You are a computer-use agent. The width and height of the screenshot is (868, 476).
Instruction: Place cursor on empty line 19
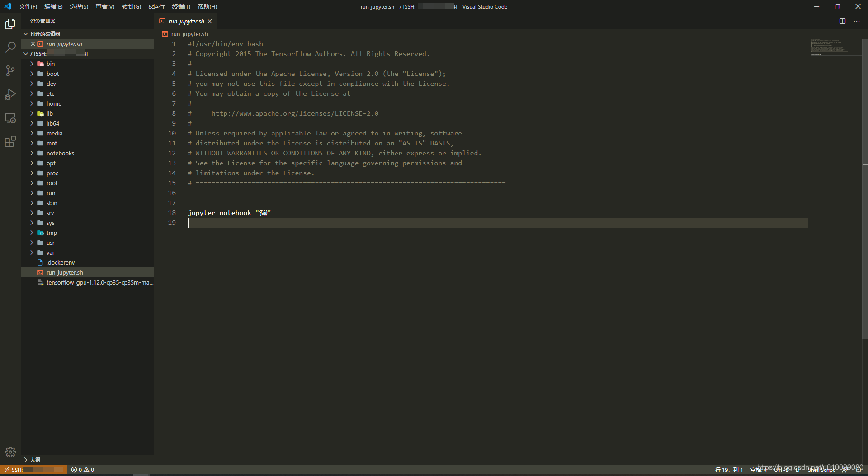(x=497, y=223)
